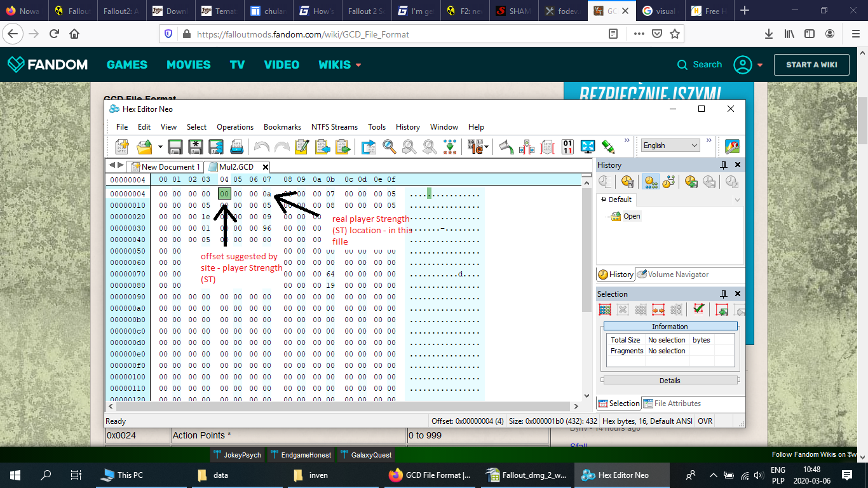This screenshot has width=868, height=488.
Task: Click the Open file folder icon in Hex Editor Neo
Action: click(144, 147)
